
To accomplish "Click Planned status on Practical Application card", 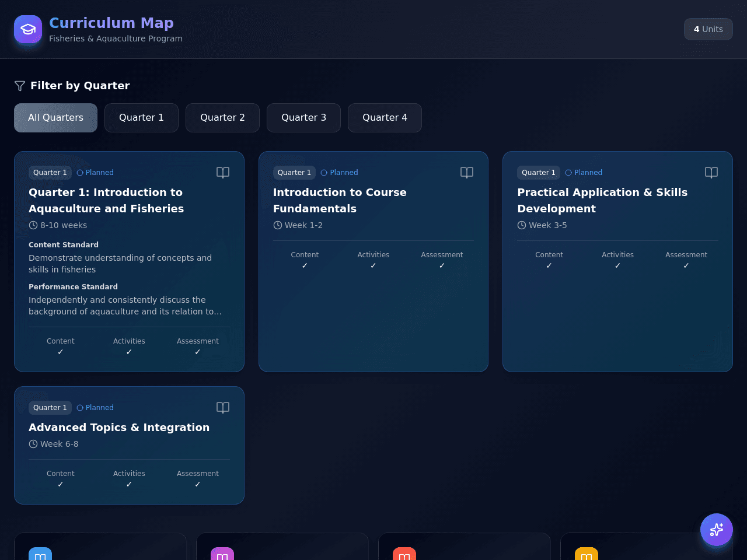I will tap(584, 173).
